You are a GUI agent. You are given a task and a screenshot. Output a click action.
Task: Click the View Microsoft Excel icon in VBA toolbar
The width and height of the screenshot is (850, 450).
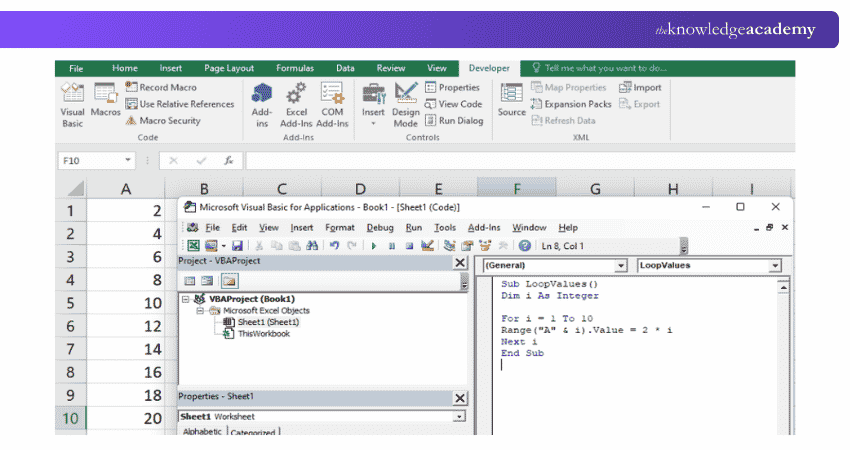click(194, 246)
